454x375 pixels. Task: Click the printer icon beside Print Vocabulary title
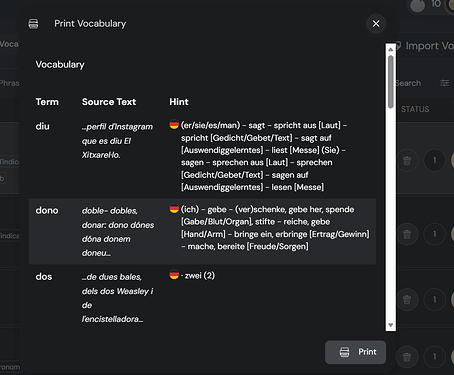click(x=33, y=24)
